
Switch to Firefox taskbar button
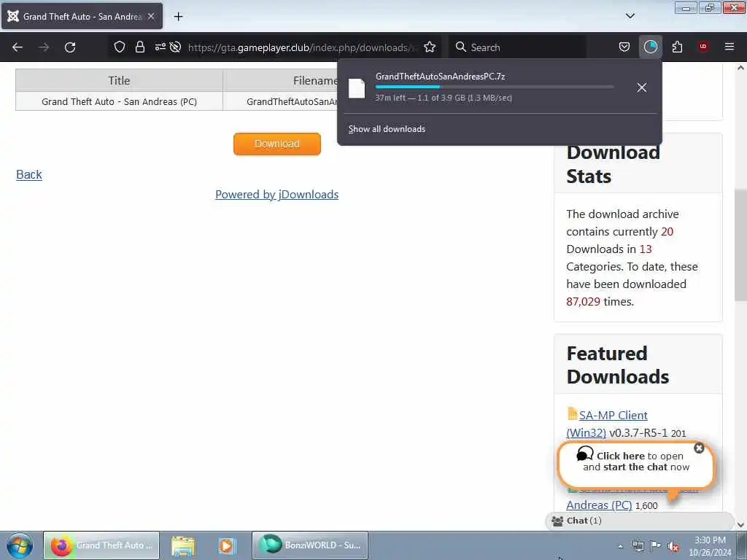click(101, 545)
